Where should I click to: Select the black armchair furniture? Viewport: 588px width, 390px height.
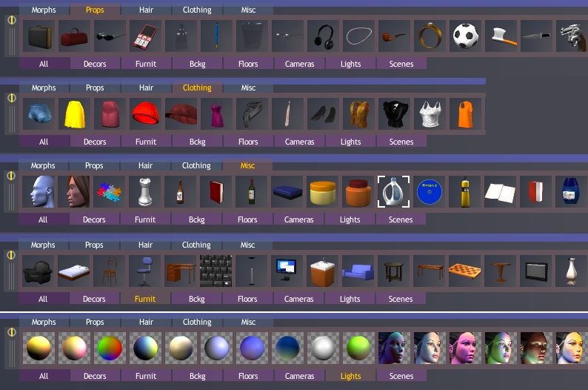(38, 271)
